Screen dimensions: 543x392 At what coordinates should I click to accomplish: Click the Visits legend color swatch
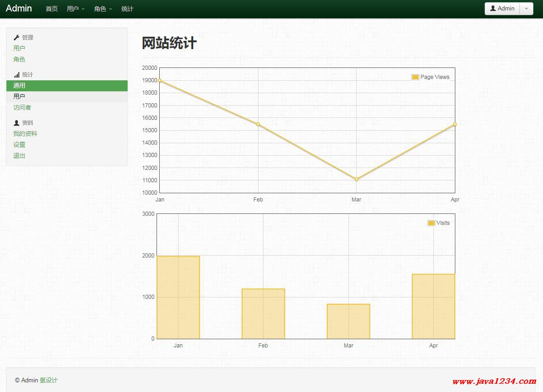coord(431,223)
